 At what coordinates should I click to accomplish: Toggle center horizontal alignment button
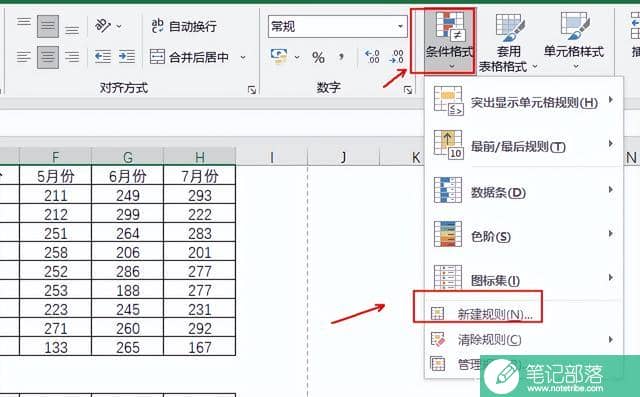(48, 57)
